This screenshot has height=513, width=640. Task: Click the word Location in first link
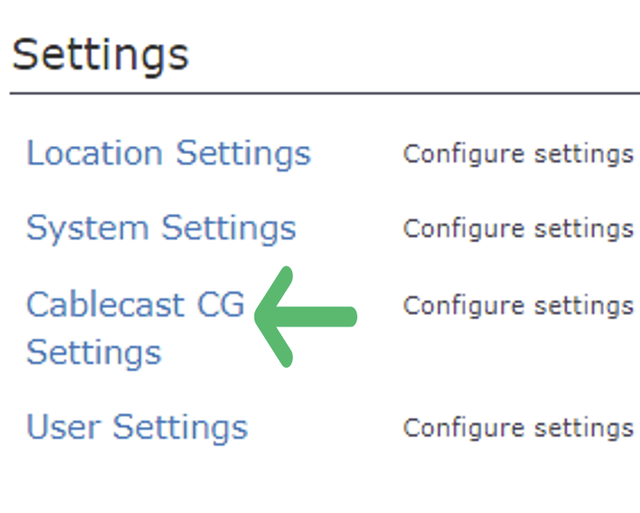(94, 154)
